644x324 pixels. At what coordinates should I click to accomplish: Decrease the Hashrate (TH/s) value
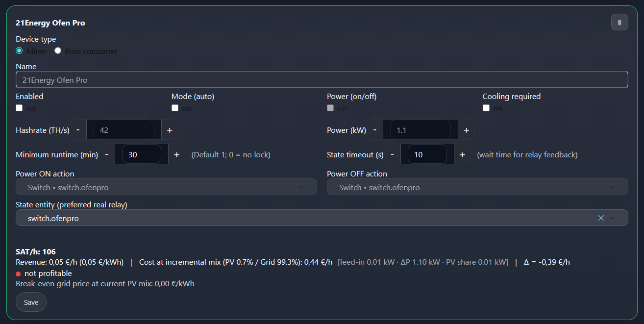click(78, 130)
